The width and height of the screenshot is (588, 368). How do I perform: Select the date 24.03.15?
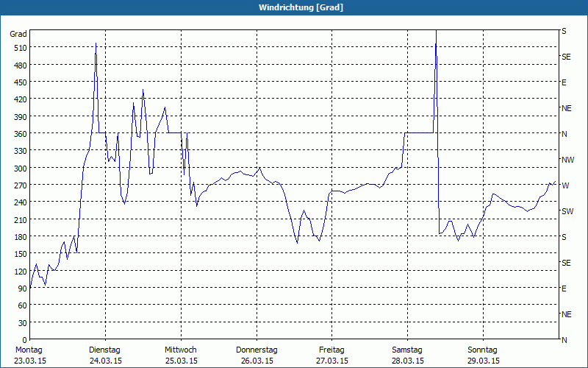[106, 361]
